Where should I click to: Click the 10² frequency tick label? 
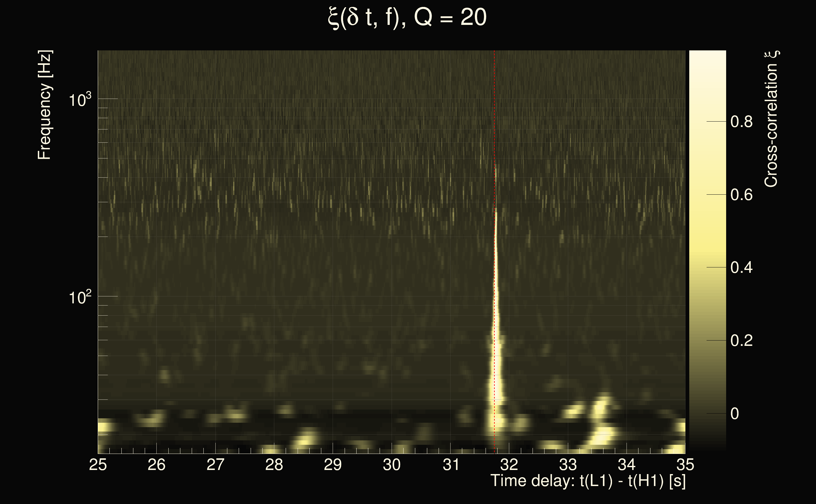[80, 297]
